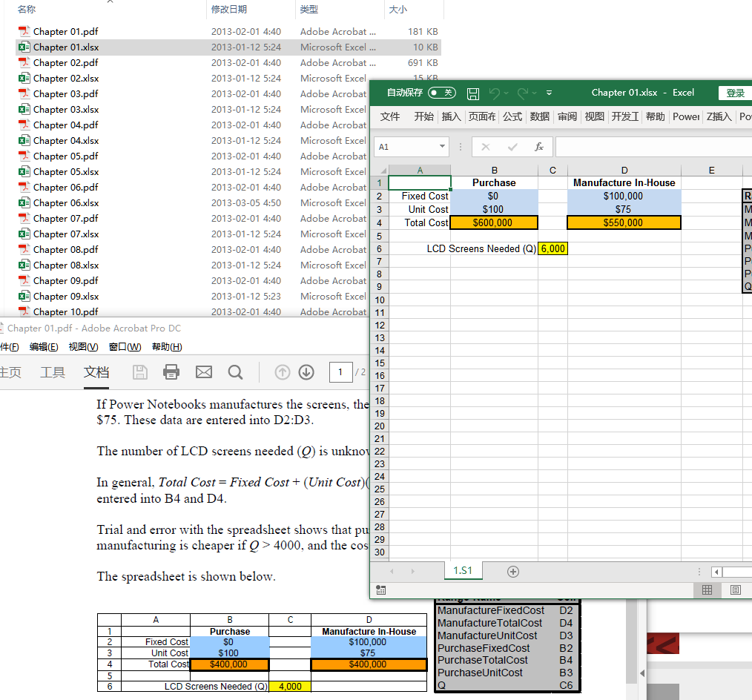Click the Insert Function fx icon

click(x=539, y=147)
